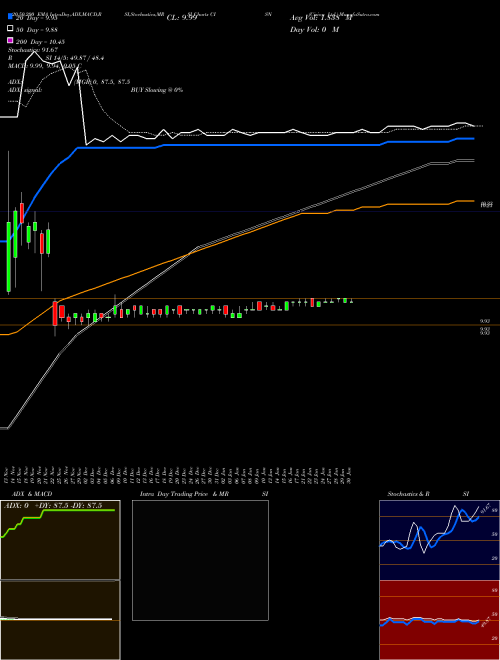Click the 'Avg Vol' text at top right
500x660 pixels.
click(321, 18)
